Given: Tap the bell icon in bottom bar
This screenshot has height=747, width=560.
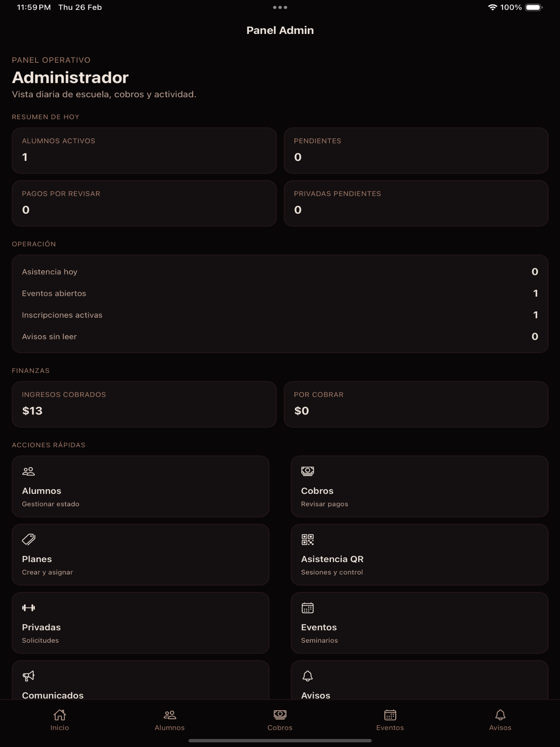Looking at the screenshot, I should click(x=500, y=715).
